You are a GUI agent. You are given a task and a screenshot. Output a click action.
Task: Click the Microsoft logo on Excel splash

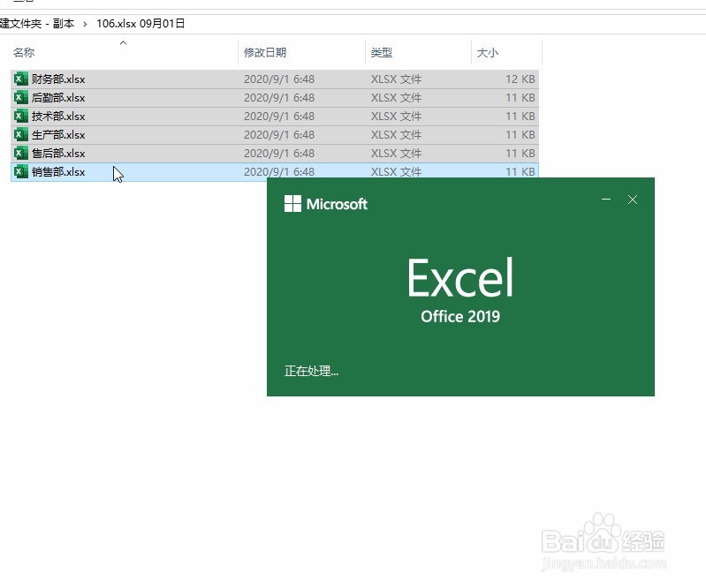[292, 204]
